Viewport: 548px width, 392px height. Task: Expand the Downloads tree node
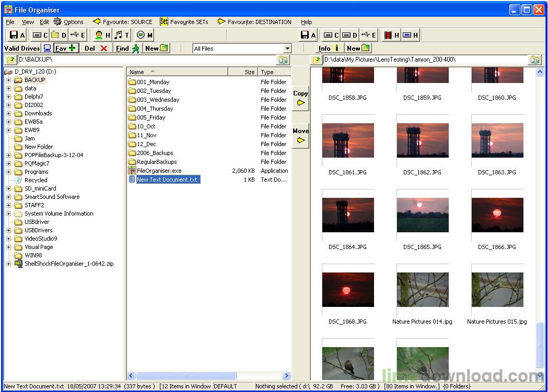pos(10,113)
